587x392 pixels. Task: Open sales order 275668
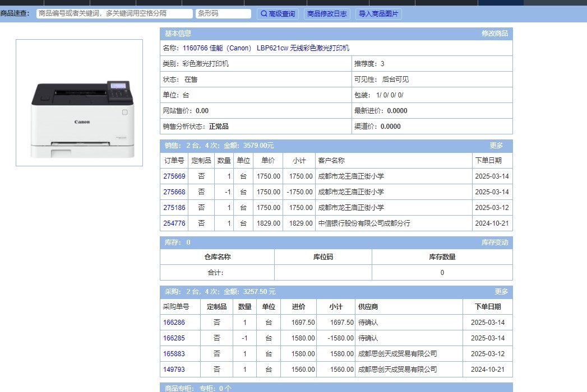(x=174, y=192)
